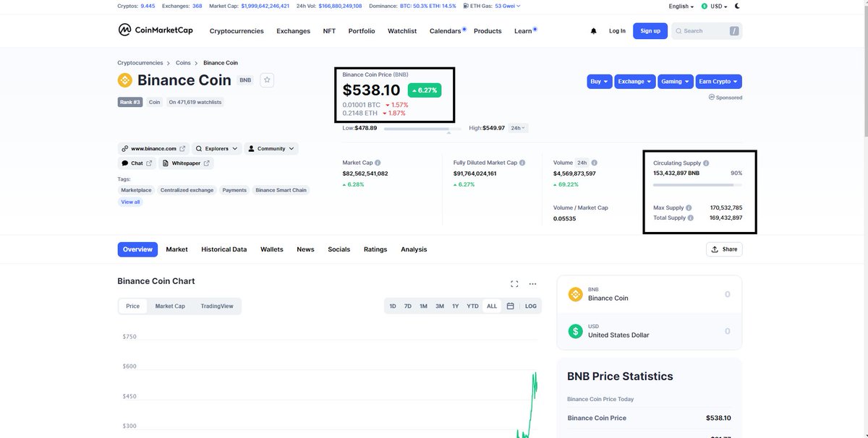868x438 pixels.
Task: Click Log In
Action: tap(617, 31)
